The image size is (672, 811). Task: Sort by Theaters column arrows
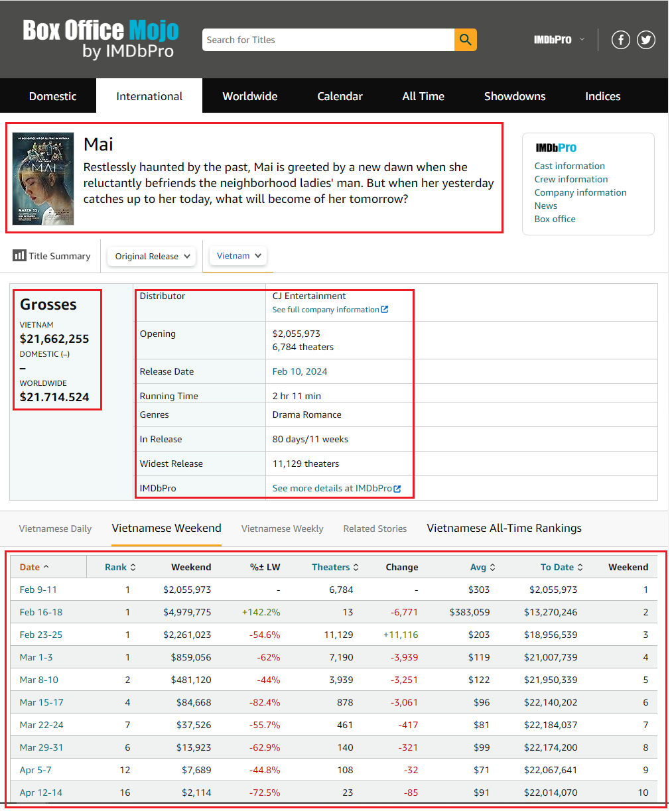pyautogui.click(x=356, y=567)
